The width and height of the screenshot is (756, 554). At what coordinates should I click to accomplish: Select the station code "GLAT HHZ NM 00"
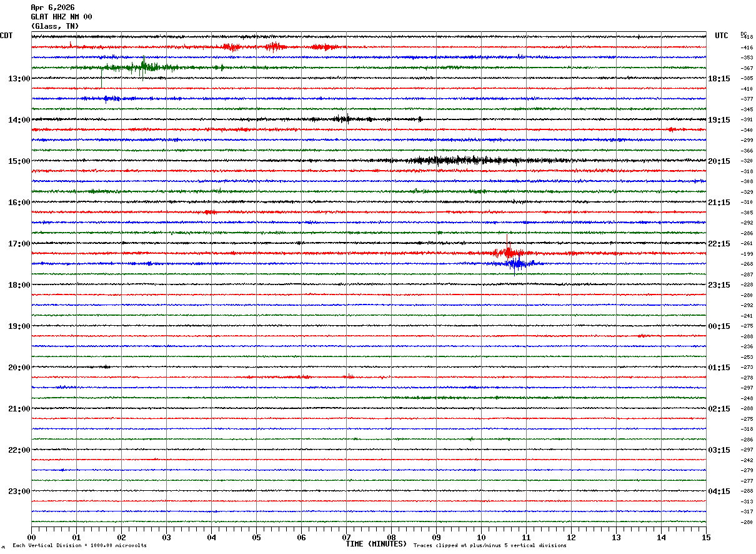click(x=61, y=17)
